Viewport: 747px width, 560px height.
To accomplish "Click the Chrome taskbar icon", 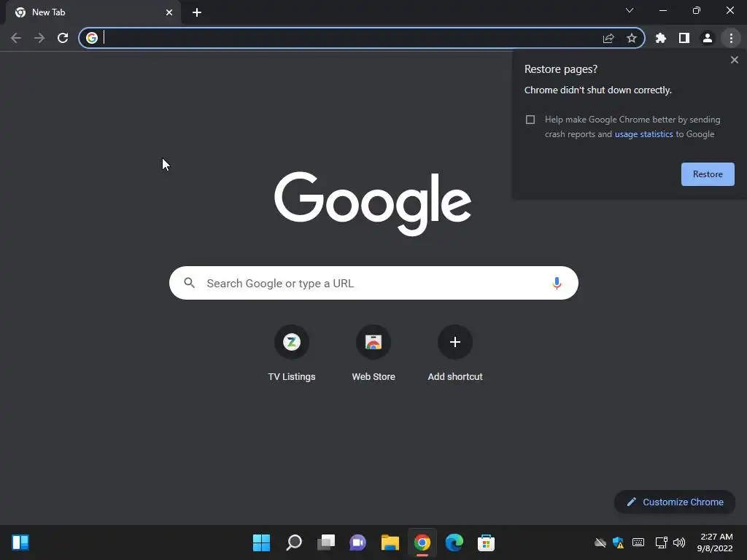I will click(422, 542).
